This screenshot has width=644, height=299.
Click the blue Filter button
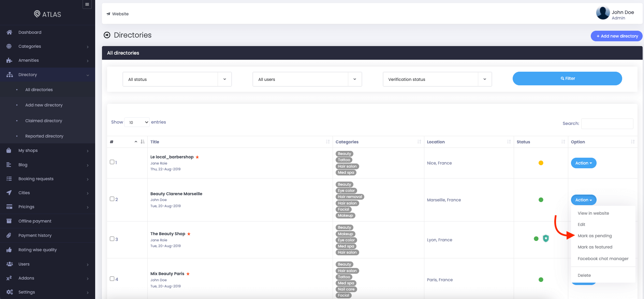coord(567,79)
